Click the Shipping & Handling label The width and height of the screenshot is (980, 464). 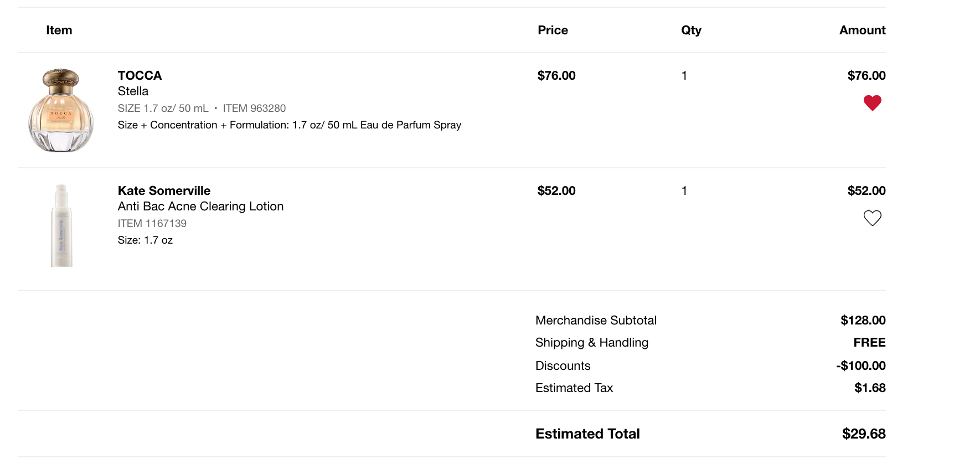[x=591, y=342]
